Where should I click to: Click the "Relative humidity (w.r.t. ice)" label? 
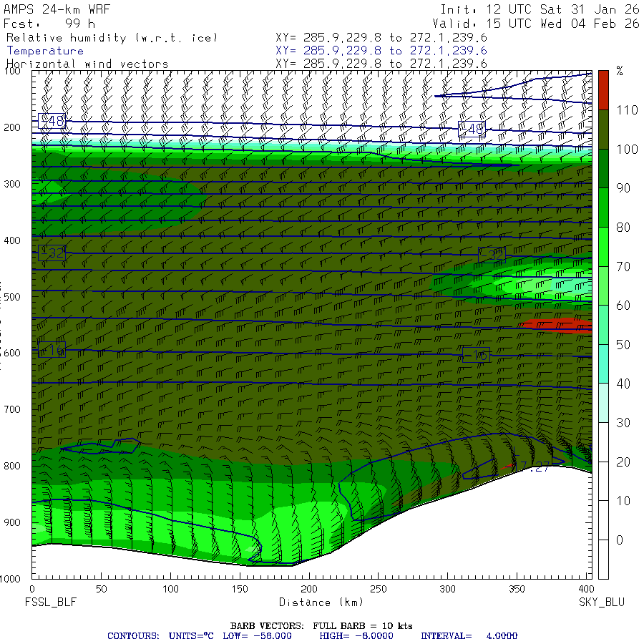pyautogui.click(x=112, y=38)
